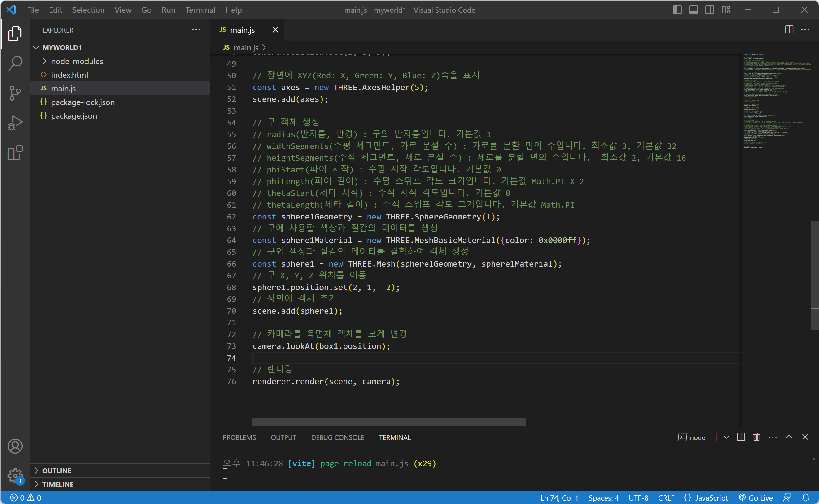Toggle the Secondary Side Bar layout button
This screenshot has width=819, height=504.
tap(709, 10)
